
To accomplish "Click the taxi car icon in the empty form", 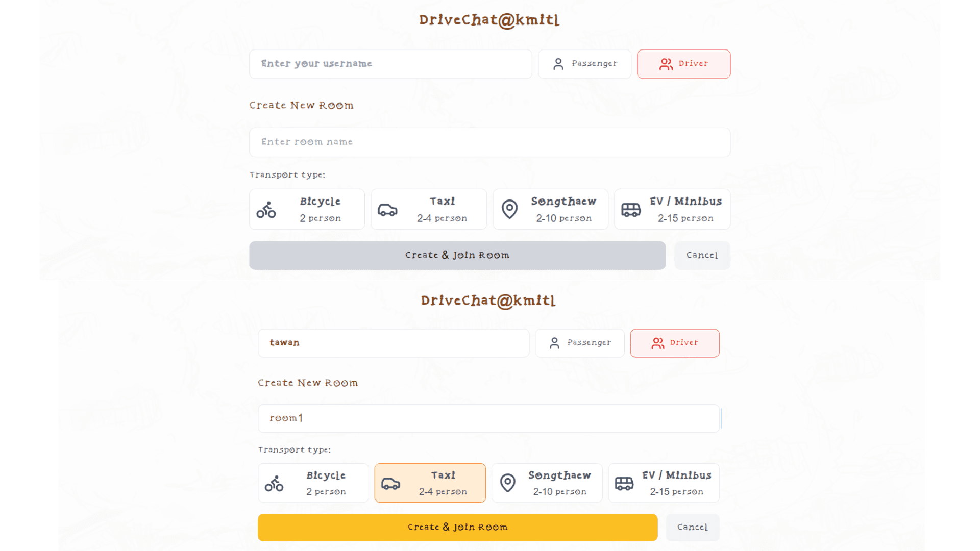I will (x=387, y=210).
